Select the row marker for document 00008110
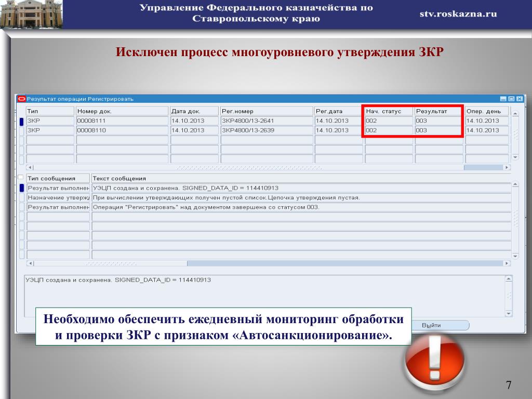Image resolution: width=532 pixels, height=399 pixels. pyautogui.click(x=22, y=130)
